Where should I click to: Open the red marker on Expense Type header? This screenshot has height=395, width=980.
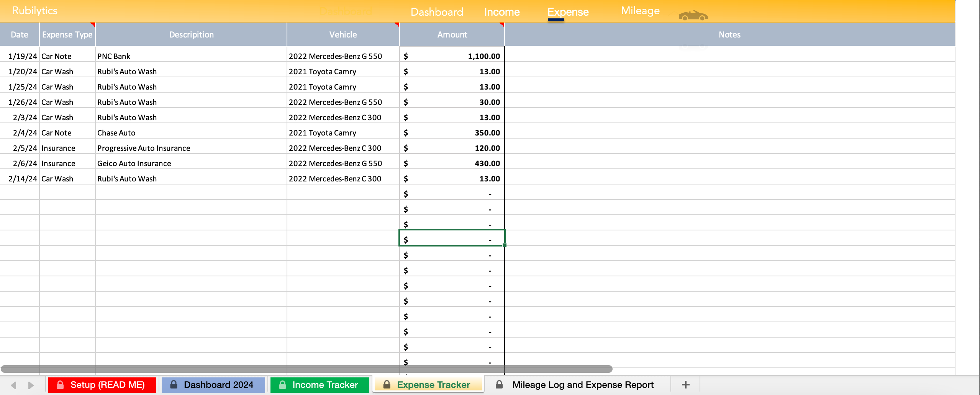pyautogui.click(x=93, y=25)
